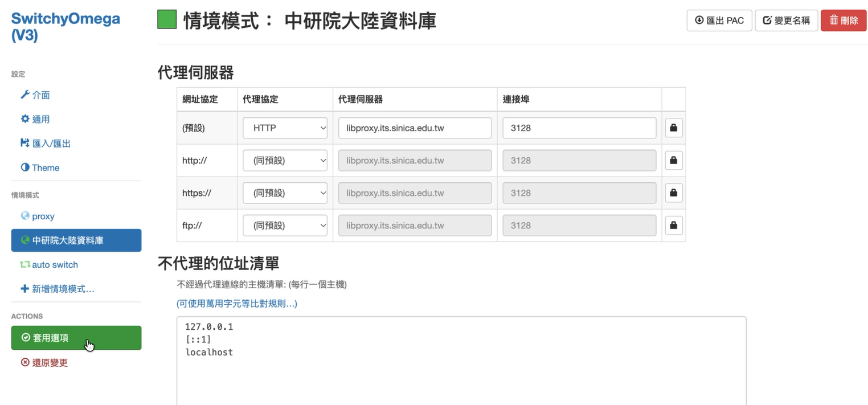Click the ftp:// row server field

[415, 226]
